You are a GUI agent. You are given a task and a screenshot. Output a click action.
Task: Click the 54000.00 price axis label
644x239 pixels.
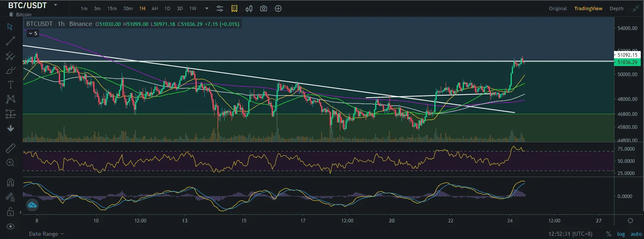click(627, 28)
